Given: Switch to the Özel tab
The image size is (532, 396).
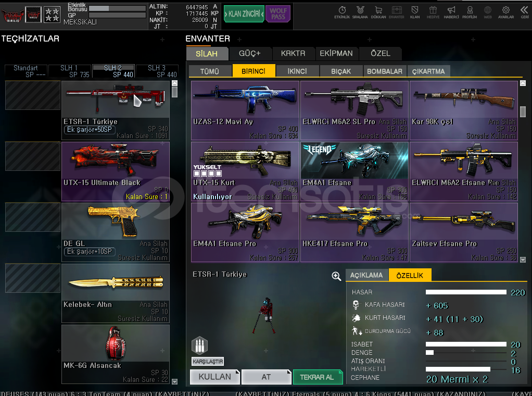Looking at the screenshot, I should (x=381, y=54).
